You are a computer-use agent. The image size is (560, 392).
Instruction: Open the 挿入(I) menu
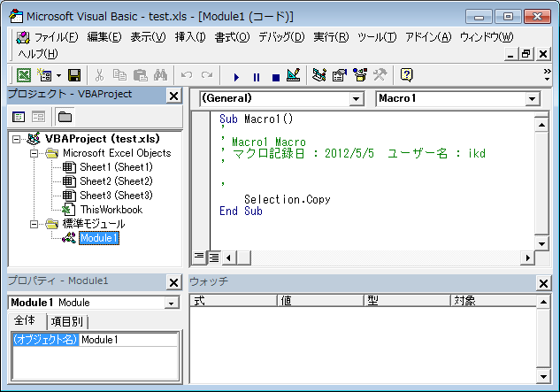pos(190,37)
